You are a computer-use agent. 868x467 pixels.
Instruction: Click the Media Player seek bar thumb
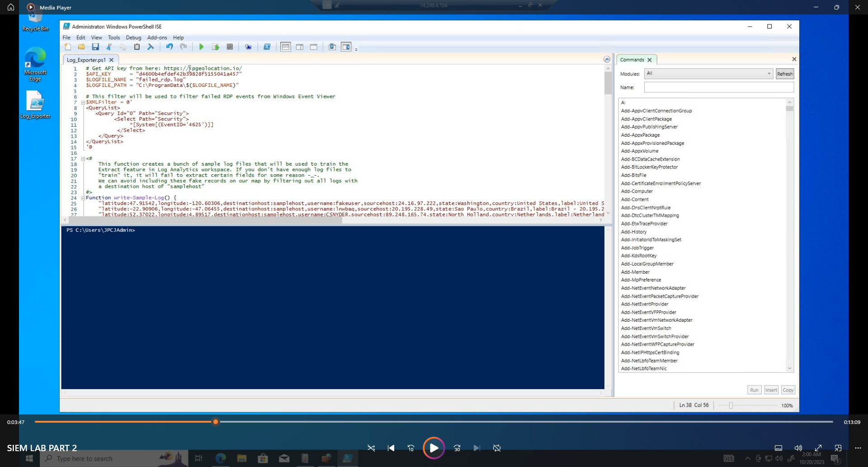click(216, 422)
